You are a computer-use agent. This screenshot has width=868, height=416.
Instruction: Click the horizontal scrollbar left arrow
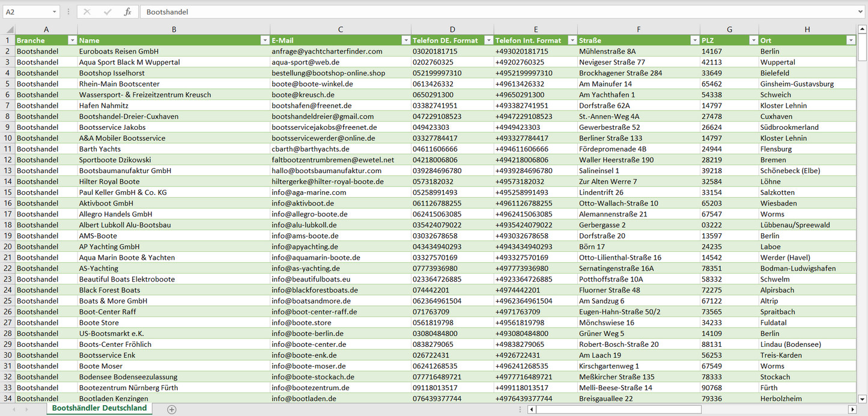click(x=532, y=409)
